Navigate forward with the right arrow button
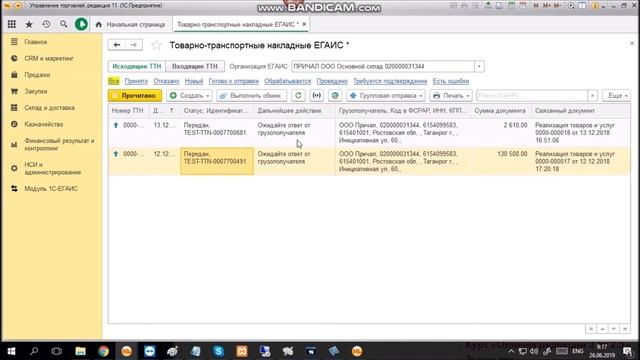The height and width of the screenshot is (360, 640). 134,45
